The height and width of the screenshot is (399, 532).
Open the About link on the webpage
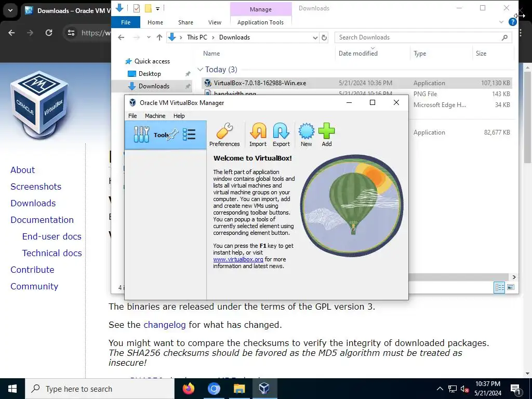22,170
